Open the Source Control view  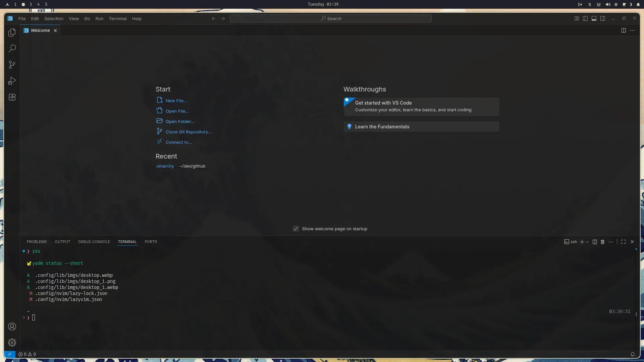[x=12, y=65]
